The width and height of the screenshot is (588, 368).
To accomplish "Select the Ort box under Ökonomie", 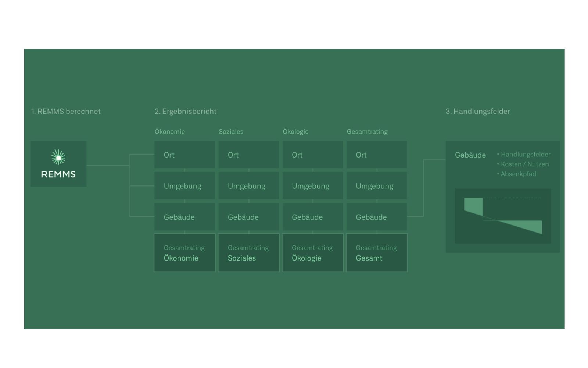I will (184, 155).
